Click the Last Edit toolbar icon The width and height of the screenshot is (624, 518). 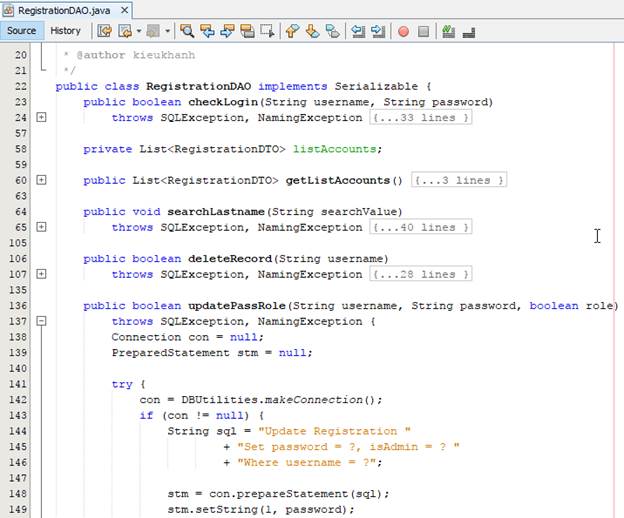pyautogui.click(x=105, y=31)
